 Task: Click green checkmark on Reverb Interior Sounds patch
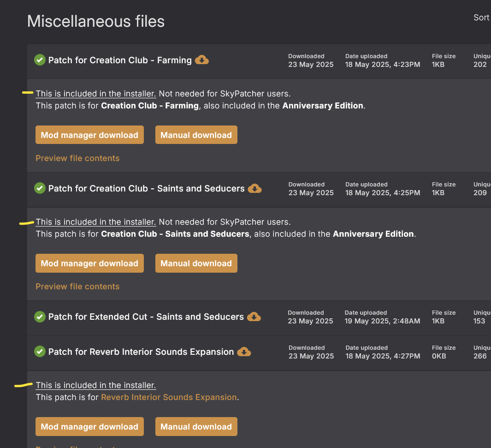tap(40, 352)
